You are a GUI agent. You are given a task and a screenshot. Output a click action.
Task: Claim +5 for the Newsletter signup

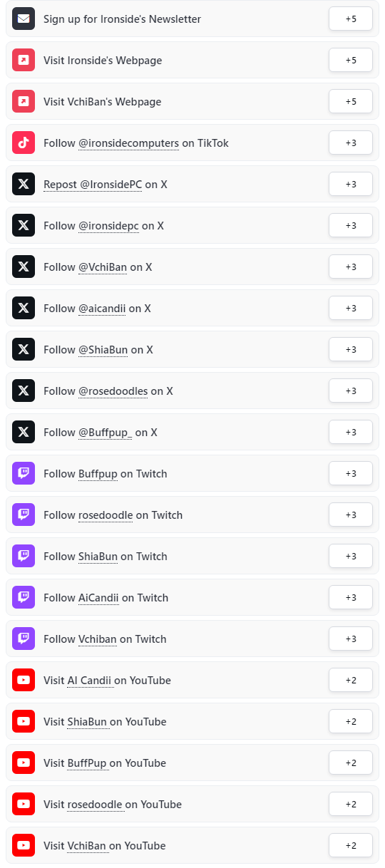tap(351, 19)
